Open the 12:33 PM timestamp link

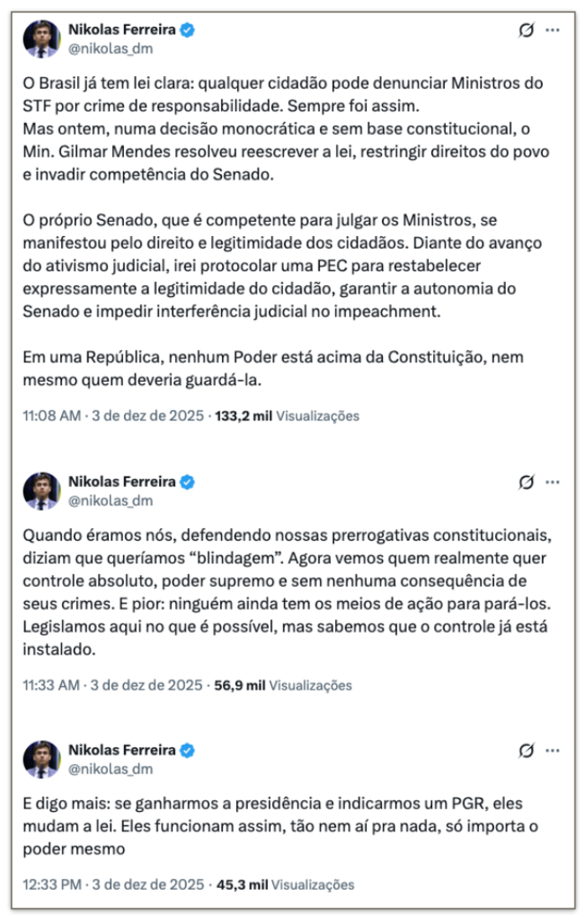click(x=112, y=885)
